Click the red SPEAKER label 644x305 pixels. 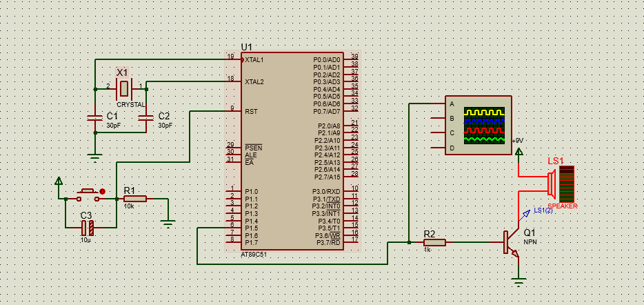click(x=563, y=206)
